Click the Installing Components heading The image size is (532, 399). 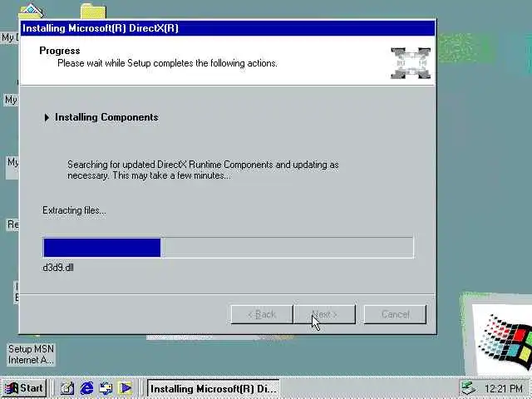click(x=106, y=117)
